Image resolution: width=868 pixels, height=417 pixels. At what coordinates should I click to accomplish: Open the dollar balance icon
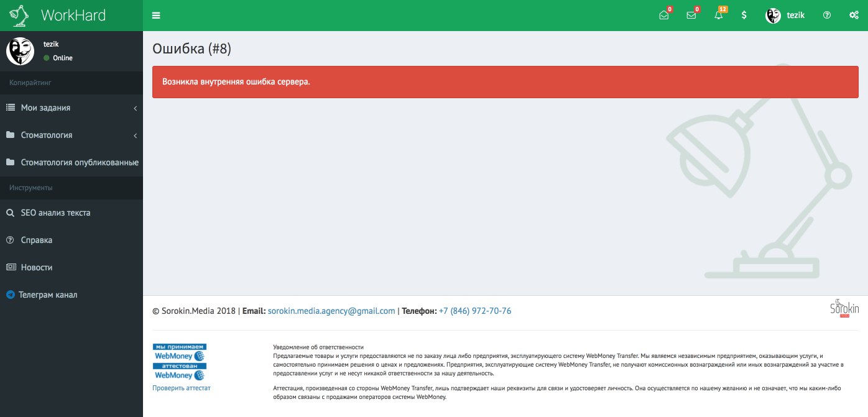744,16
